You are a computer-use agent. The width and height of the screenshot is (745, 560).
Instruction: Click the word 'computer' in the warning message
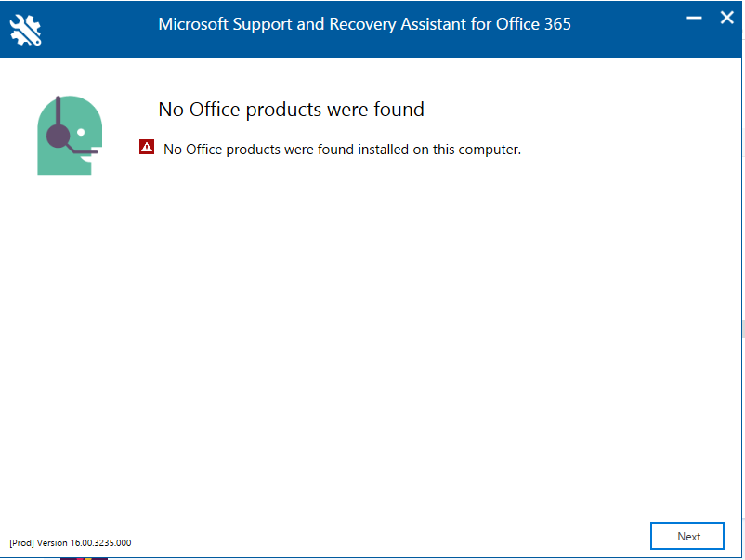[x=490, y=150]
